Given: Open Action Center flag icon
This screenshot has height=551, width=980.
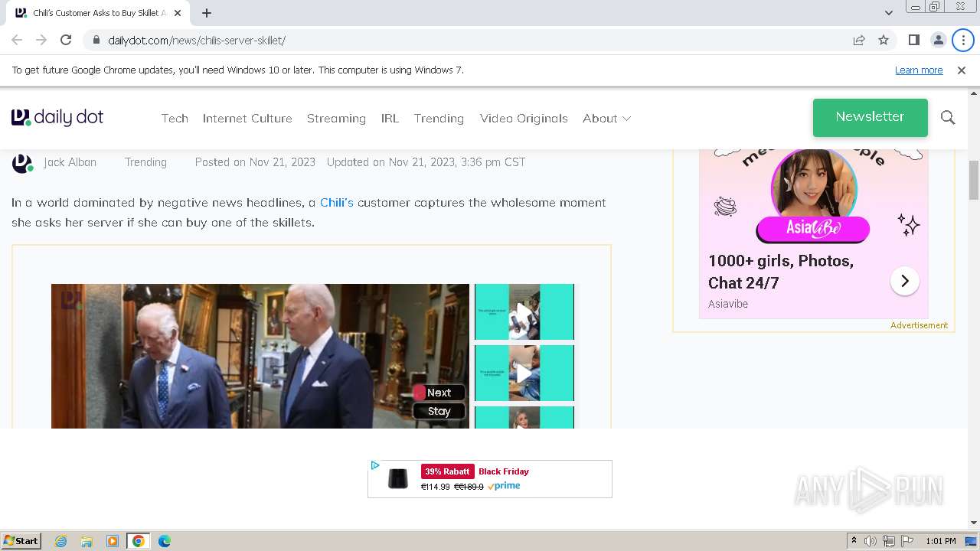Looking at the screenshot, I should pyautogui.click(x=906, y=541).
